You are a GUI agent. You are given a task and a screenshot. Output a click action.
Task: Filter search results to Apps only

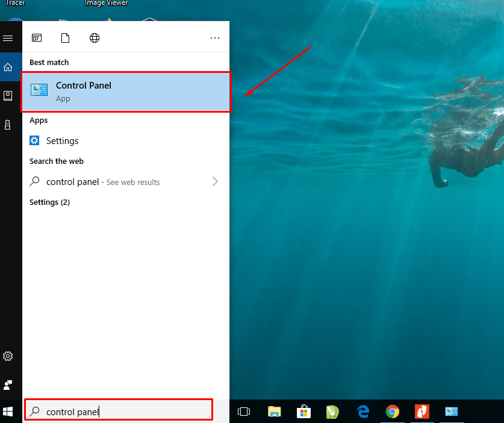(x=37, y=37)
